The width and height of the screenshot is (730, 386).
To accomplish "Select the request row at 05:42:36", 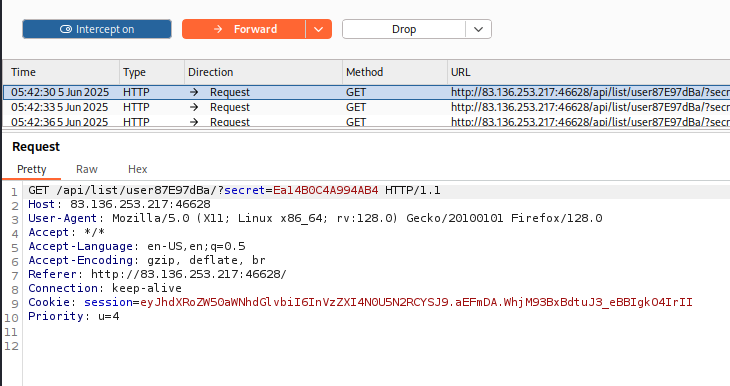I will 366,121.
